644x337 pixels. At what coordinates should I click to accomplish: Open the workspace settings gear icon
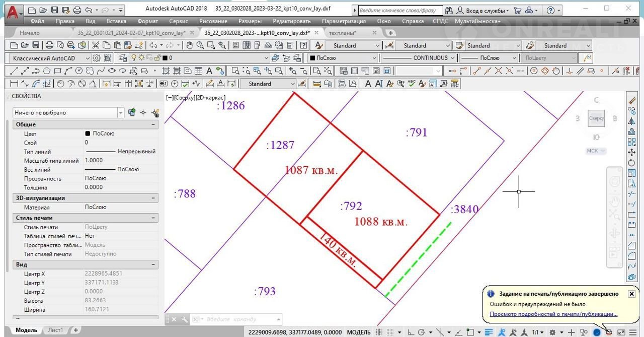[x=96, y=58]
